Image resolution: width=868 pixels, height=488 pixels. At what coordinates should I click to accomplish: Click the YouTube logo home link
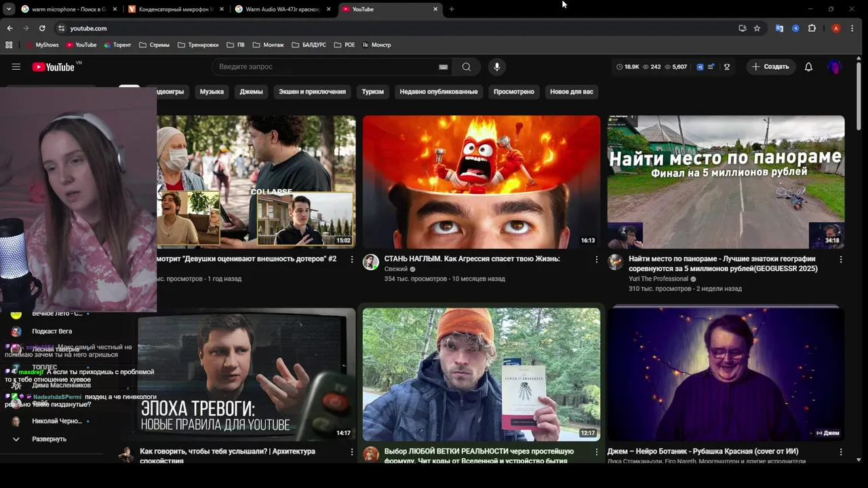tap(53, 66)
